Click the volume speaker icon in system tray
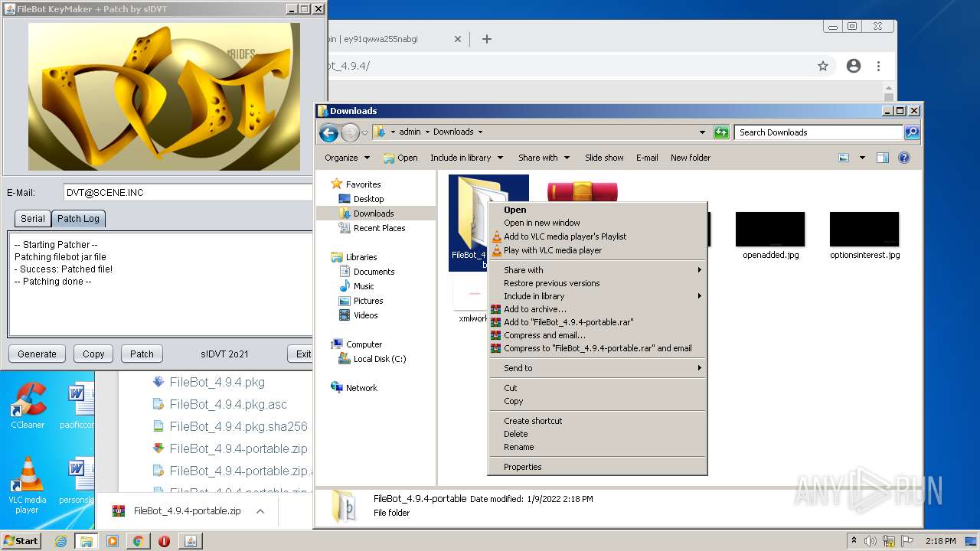Image resolution: width=980 pixels, height=551 pixels. [x=871, y=541]
